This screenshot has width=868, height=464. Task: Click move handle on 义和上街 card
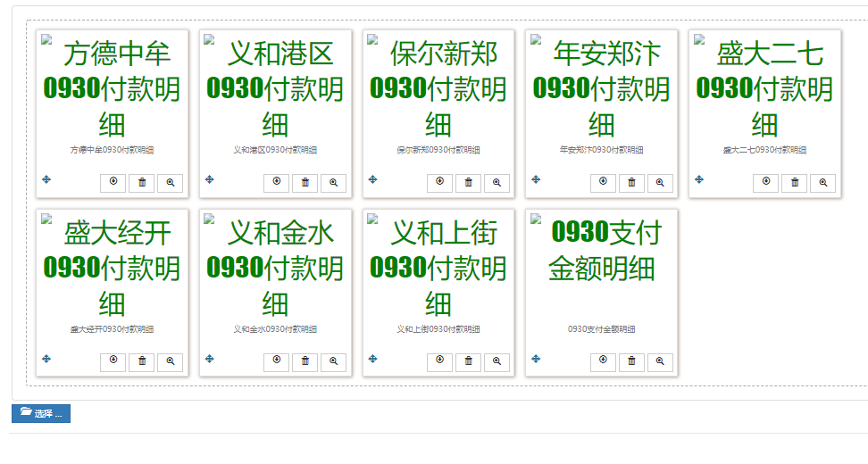[373, 359]
